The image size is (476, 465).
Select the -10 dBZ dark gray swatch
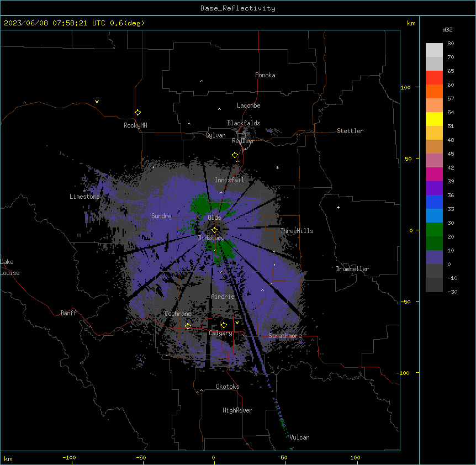click(434, 285)
